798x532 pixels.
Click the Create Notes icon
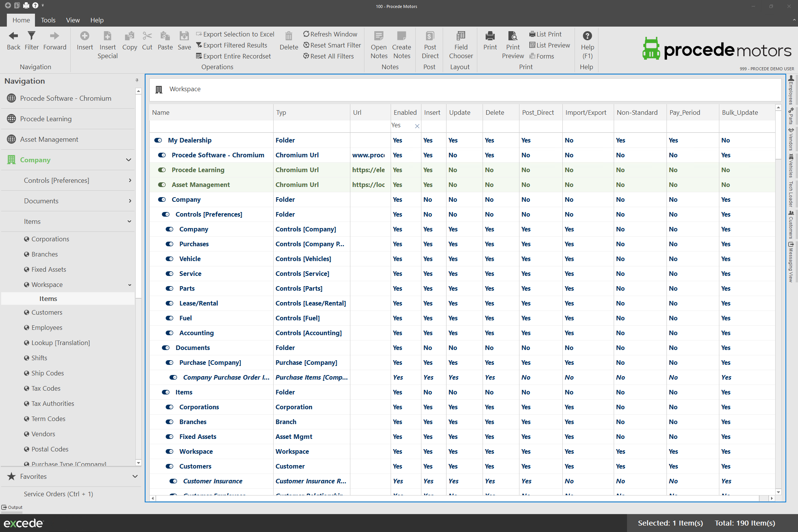tap(401, 36)
